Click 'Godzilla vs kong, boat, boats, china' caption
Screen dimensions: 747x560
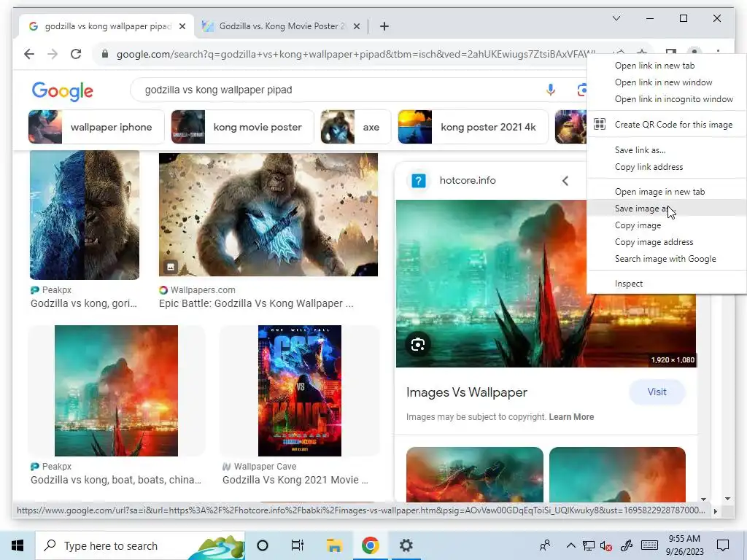116,480
